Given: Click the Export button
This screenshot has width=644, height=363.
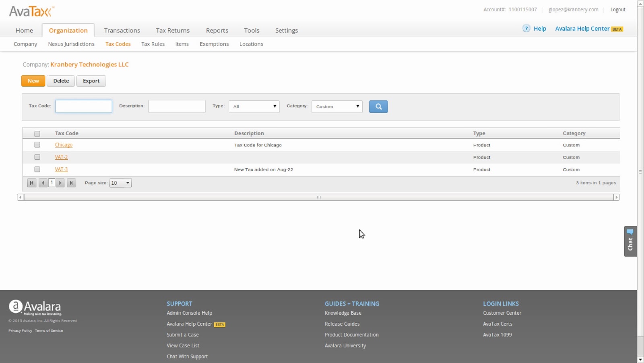Looking at the screenshot, I should (91, 81).
